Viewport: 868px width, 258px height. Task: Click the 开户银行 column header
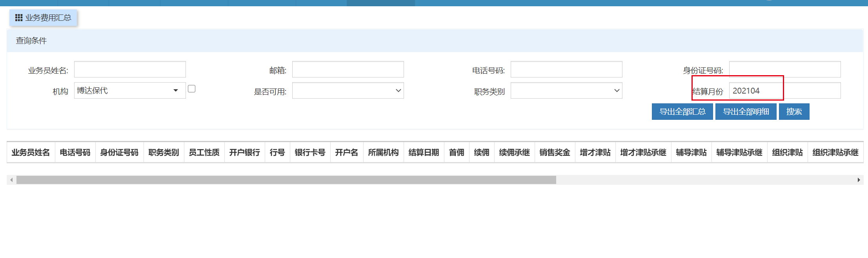coord(245,152)
